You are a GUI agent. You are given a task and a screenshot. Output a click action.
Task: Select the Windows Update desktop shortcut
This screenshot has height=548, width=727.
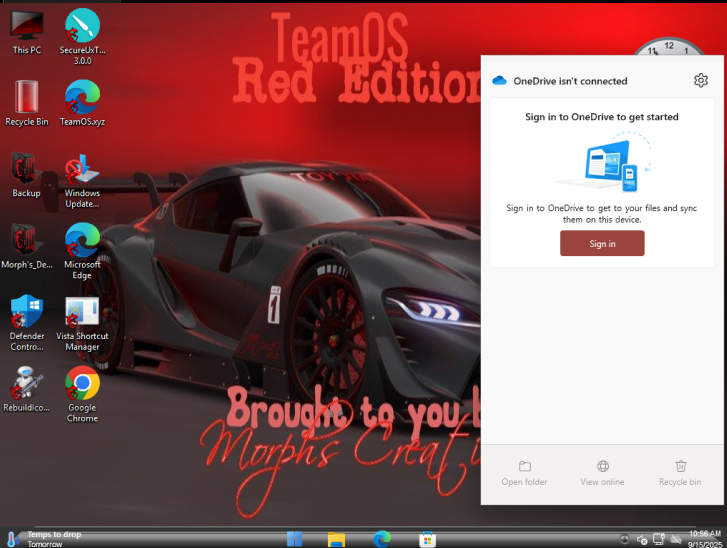[x=83, y=181]
